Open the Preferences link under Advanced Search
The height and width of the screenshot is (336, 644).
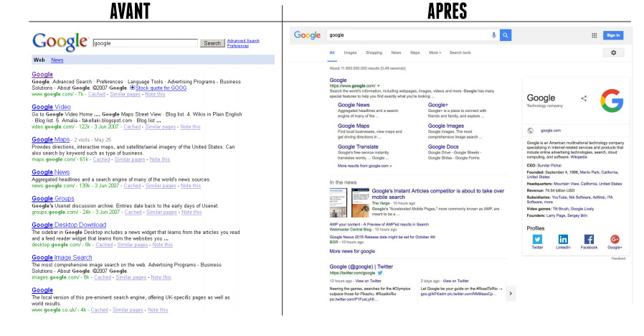(x=238, y=46)
